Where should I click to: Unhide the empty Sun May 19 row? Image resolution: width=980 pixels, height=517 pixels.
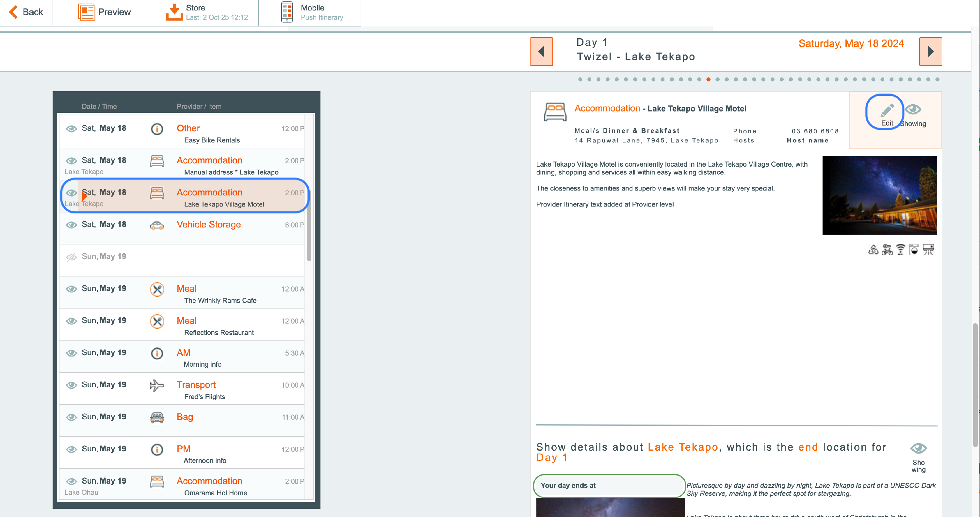[71, 257]
